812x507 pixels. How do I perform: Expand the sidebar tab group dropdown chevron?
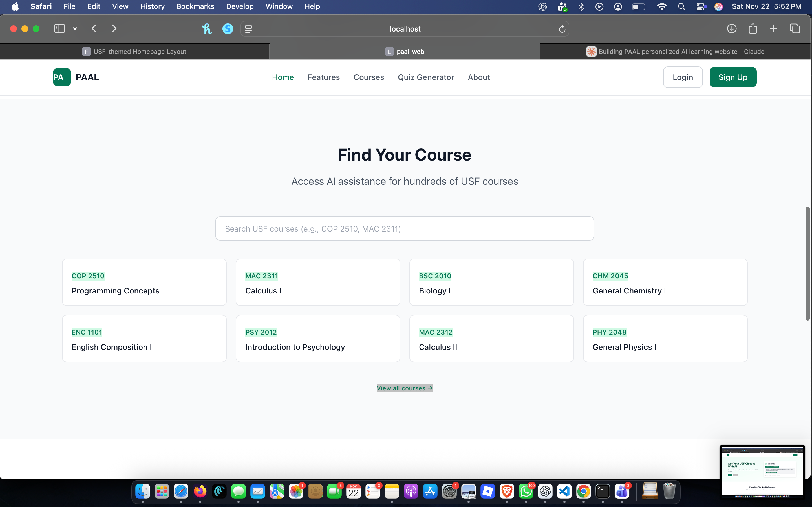(75, 28)
